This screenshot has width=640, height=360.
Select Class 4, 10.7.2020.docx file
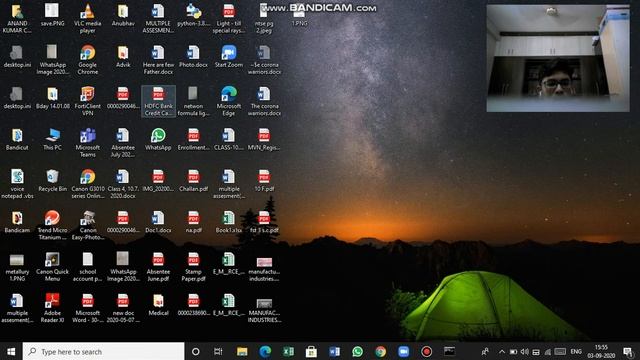pos(123,184)
